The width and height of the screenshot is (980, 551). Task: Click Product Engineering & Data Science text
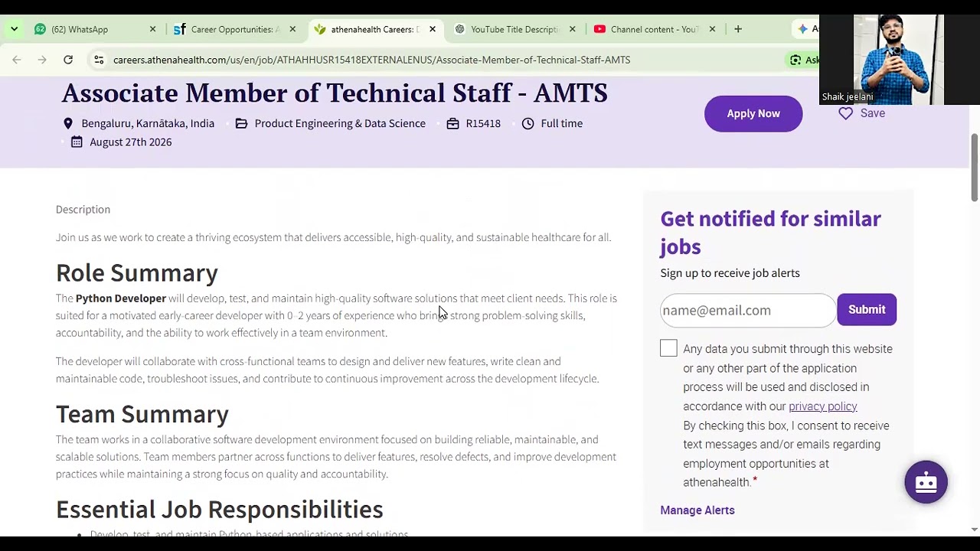click(x=340, y=123)
